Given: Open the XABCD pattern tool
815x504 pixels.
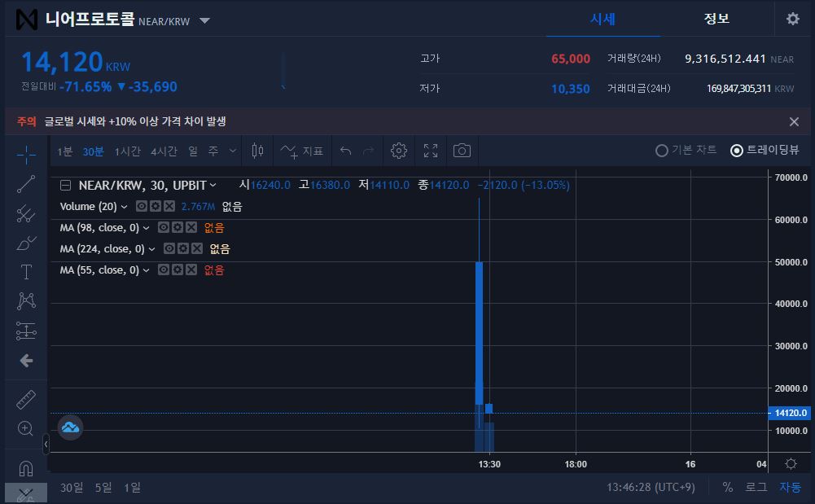Looking at the screenshot, I should point(26,300).
